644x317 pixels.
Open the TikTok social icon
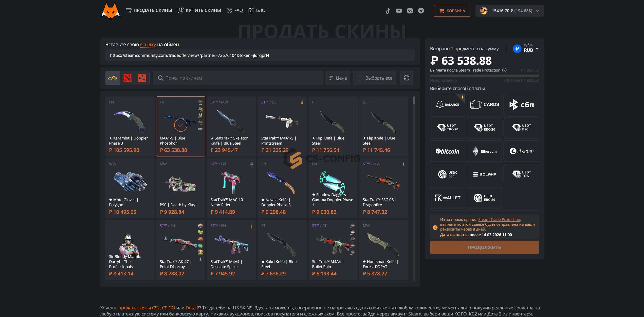pyautogui.click(x=388, y=11)
